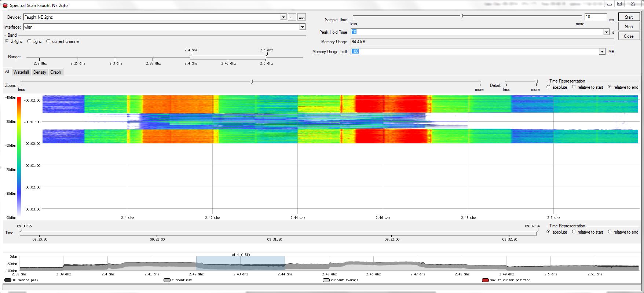The image size is (644, 293).
Task: Expand the Peak Hold Time dropdown
Action: coord(606,32)
